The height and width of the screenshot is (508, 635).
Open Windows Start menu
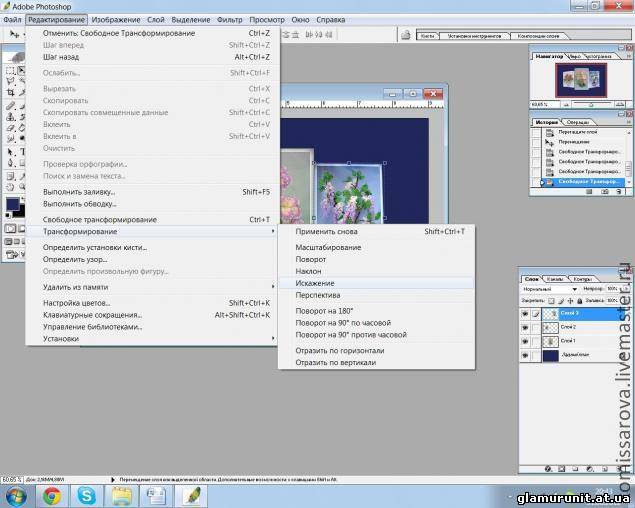point(17,496)
